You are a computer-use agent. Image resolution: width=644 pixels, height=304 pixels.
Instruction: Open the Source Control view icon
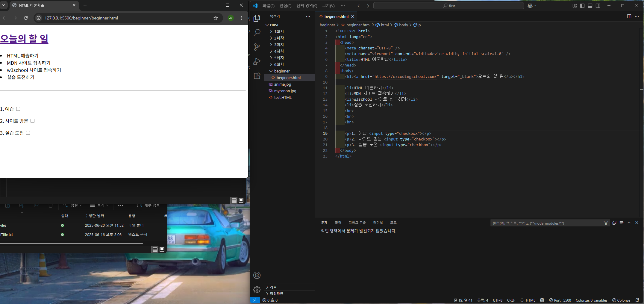(257, 47)
